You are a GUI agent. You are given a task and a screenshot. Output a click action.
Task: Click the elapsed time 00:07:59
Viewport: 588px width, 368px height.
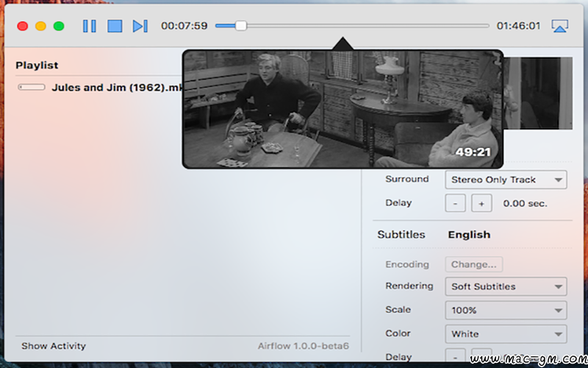pos(184,26)
